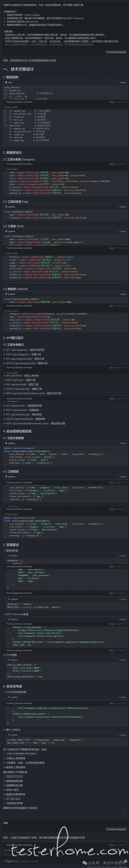The width and height of the screenshot is (129, 868).
Task: Apply the JWTAuthentication python block
Action: 122,697
